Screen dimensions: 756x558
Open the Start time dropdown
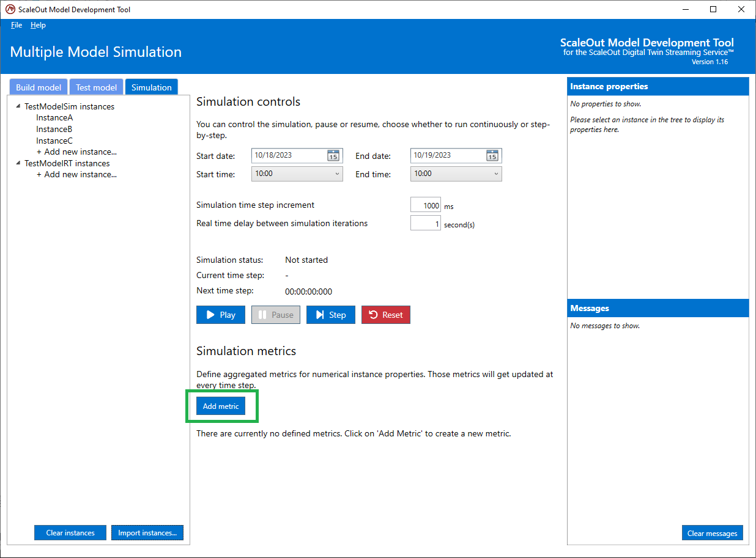tap(297, 174)
